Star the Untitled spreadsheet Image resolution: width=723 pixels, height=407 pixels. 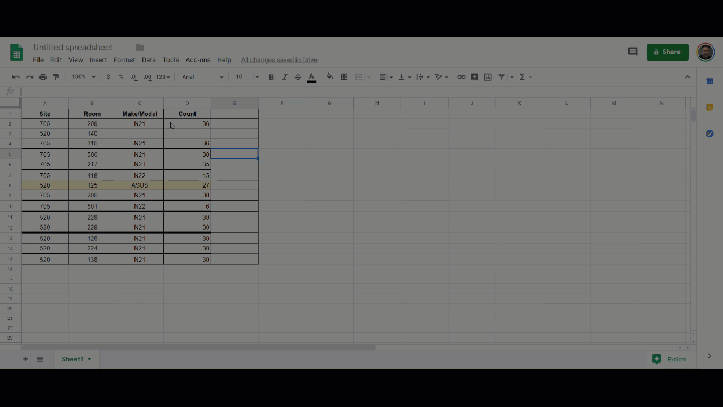pos(125,47)
